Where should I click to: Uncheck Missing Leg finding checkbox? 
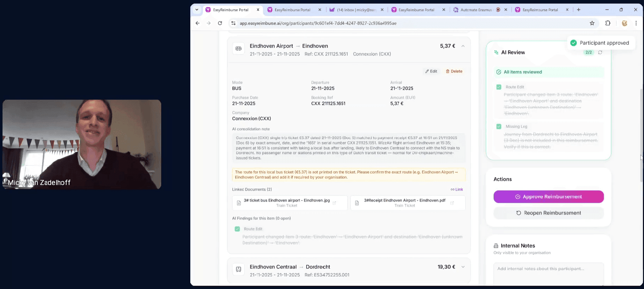tap(499, 126)
